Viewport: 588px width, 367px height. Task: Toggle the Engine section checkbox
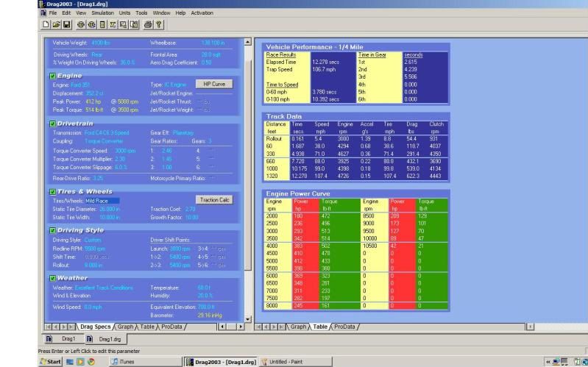[x=52, y=75]
